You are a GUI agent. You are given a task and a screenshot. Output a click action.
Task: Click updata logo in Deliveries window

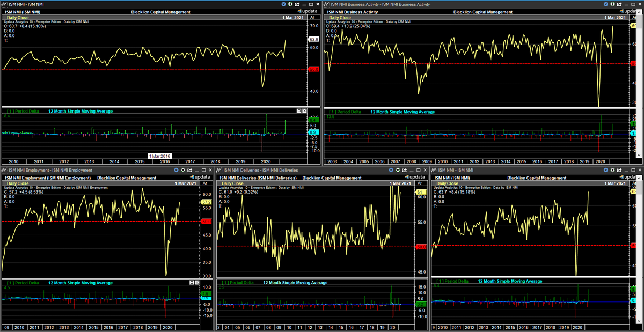[414, 177]
